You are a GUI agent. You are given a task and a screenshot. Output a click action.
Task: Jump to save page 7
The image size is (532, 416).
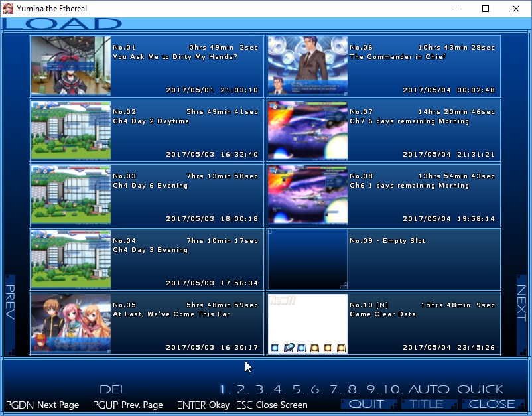[334, 389]
